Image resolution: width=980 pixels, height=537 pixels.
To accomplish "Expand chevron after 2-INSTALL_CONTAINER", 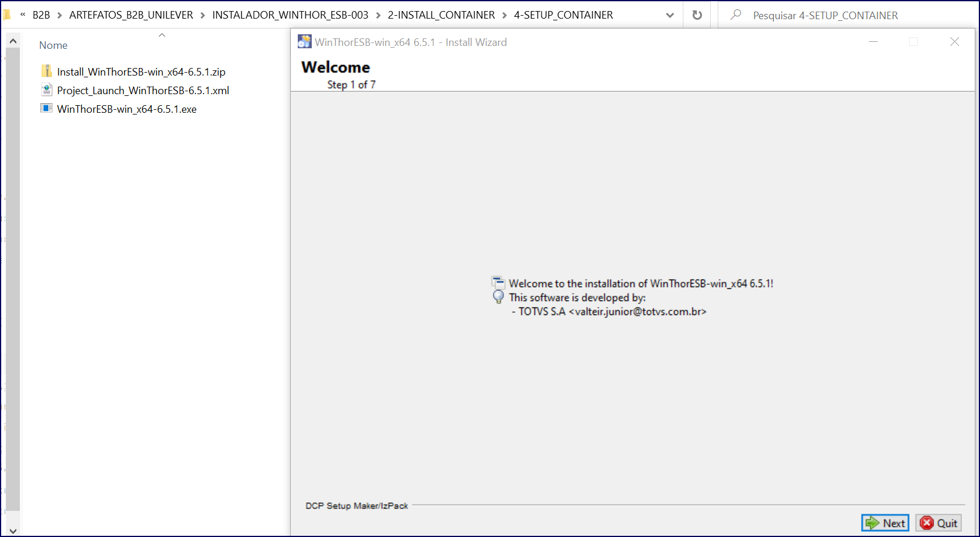I will pyautogui.click(x=504, y=15).
